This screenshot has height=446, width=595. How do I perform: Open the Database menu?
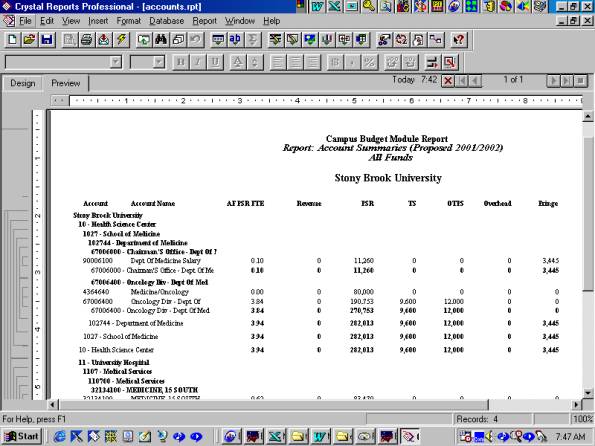167,21
